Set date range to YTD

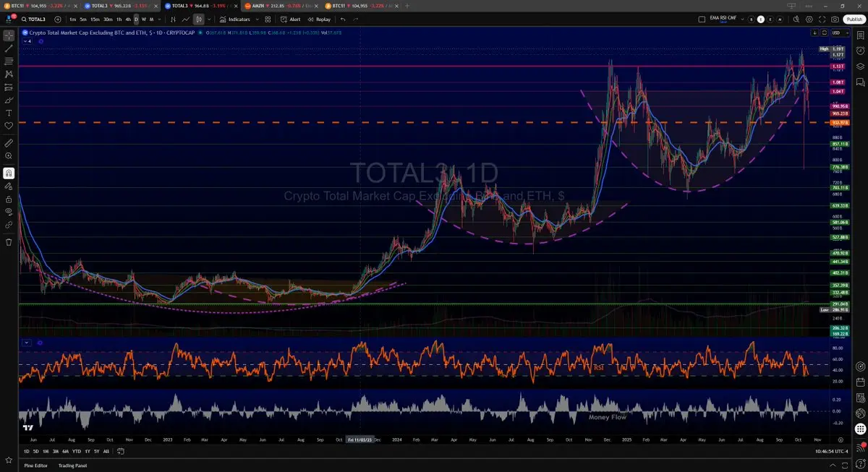pyautogui.click(x=76, y=451)
